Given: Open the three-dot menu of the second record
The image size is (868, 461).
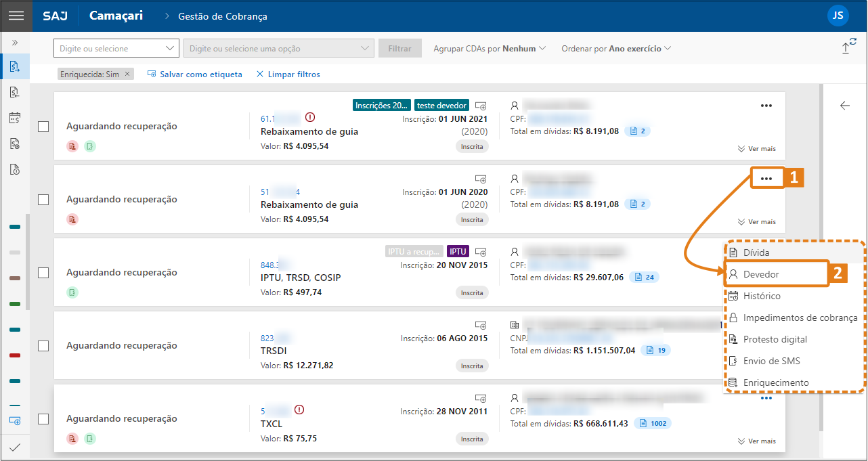Looking at the screenshot, I should [766, 179].
